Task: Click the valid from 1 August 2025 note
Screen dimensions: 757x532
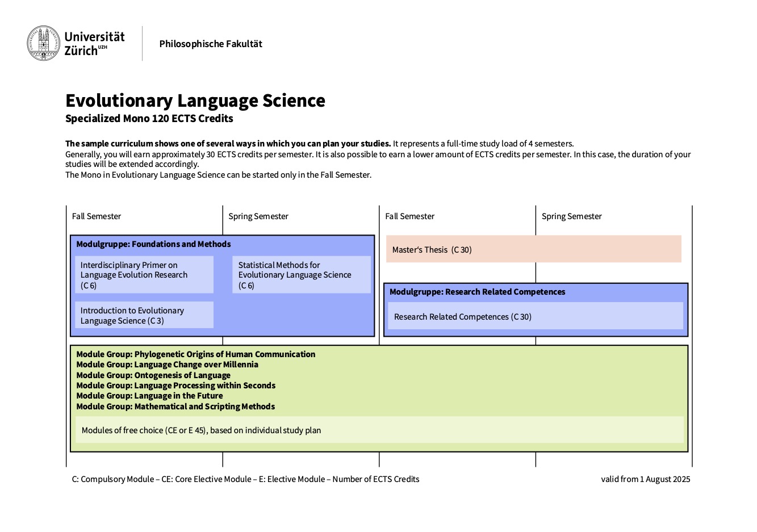Action: [645, 479]
